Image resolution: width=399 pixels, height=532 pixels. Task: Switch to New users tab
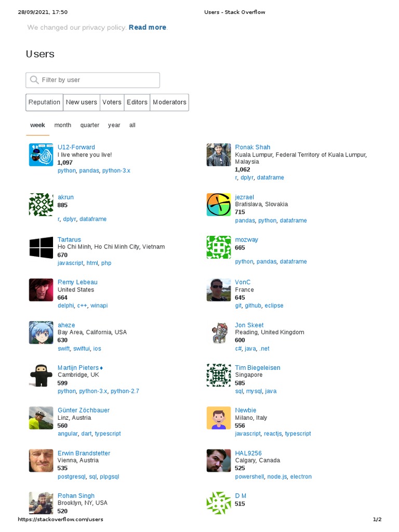click(82, 102)
